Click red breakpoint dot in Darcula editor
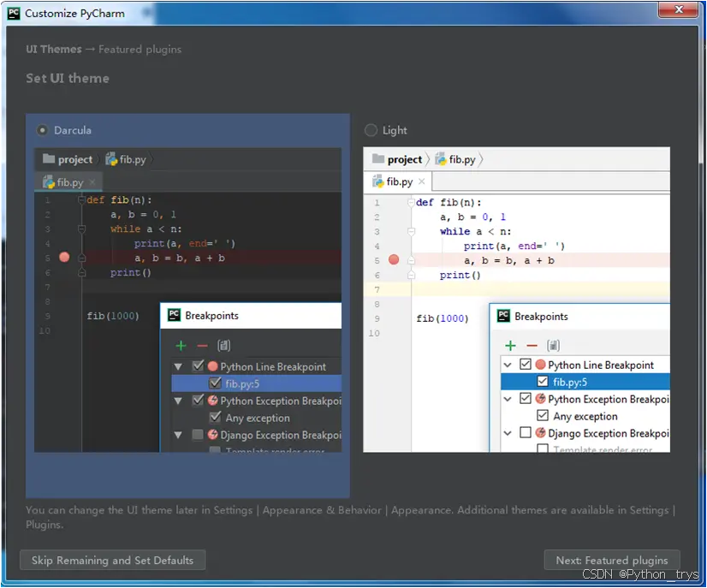The width and height of the screenshot is (707, 588). pyautogui.click(x=64, y=258)
